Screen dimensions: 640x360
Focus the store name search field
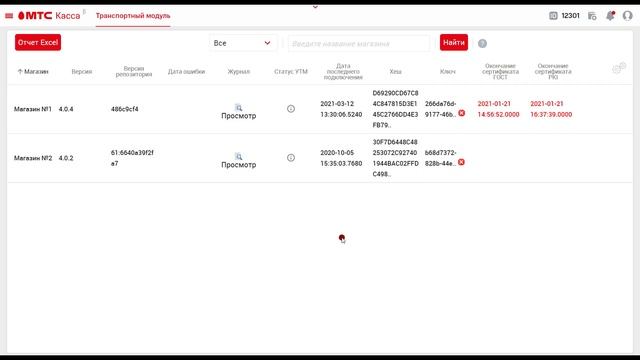359,43
